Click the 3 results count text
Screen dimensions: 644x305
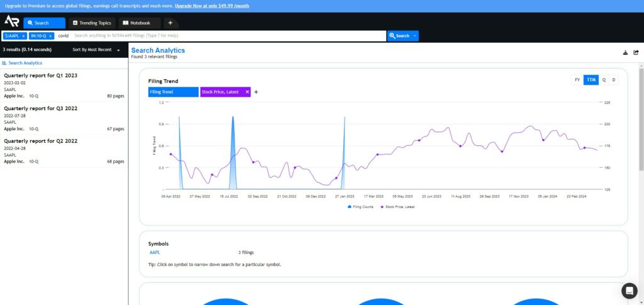(27, 50)
